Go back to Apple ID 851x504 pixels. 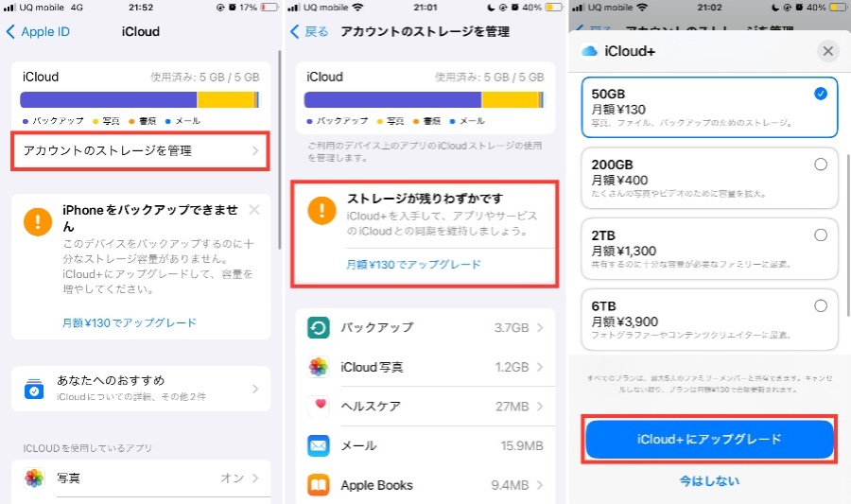(38, 32)
